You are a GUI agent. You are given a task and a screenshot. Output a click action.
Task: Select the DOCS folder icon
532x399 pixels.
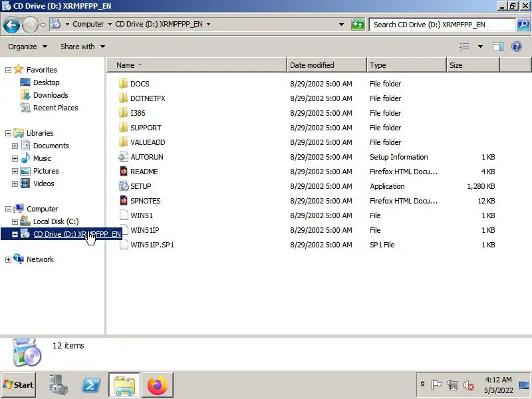click(x=123, y=84)
